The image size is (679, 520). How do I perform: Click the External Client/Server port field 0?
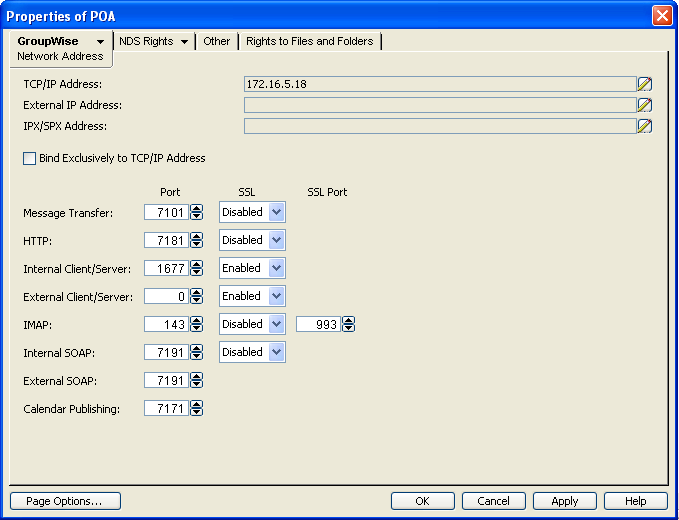pyautogui.click(x=167, y=296)
